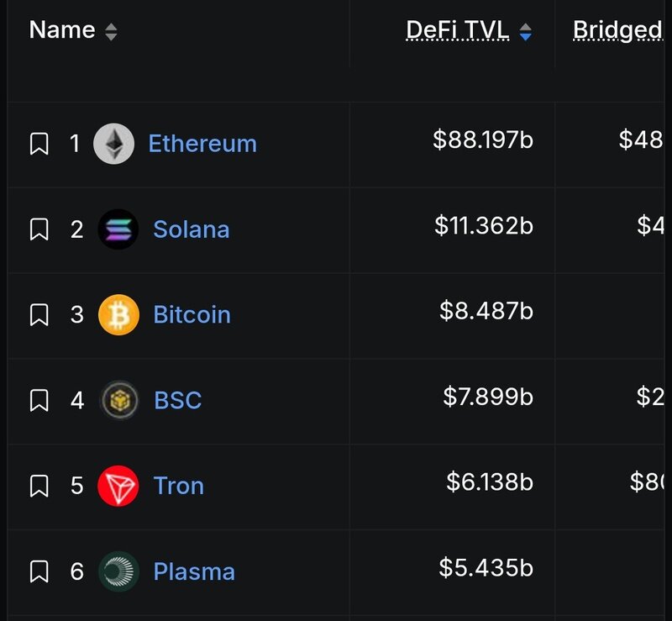Bookmark the BSC chain row

click(39, 400)
